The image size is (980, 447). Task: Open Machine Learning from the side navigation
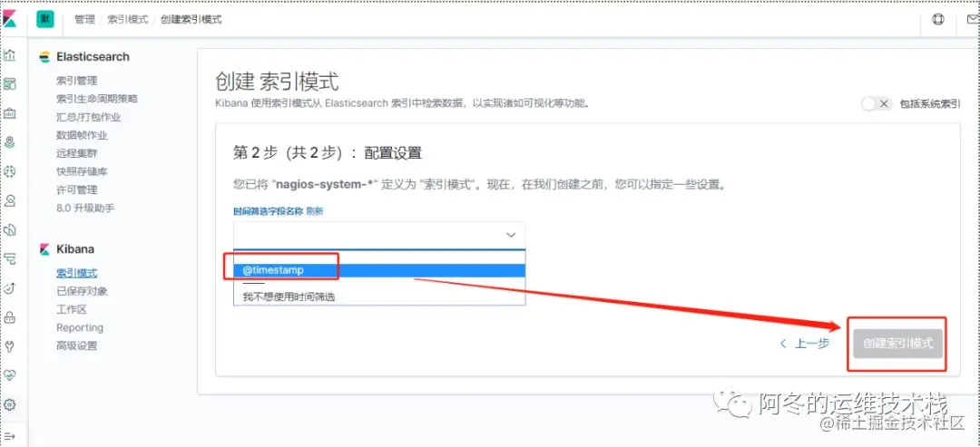click(9, 171)
